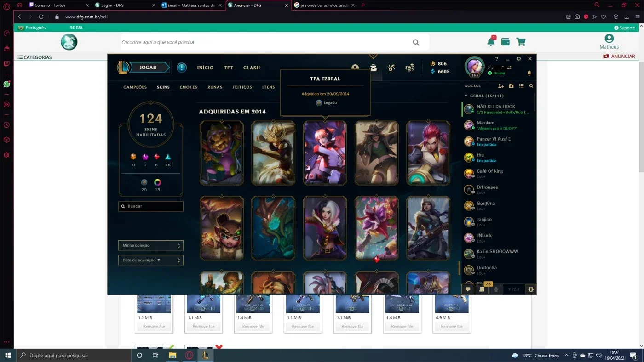Image resolution: width=644 pixels, height=362 pixels.
Task: Toggle the Opera ad blocker shield icon
Action: [x=586, y=17]
